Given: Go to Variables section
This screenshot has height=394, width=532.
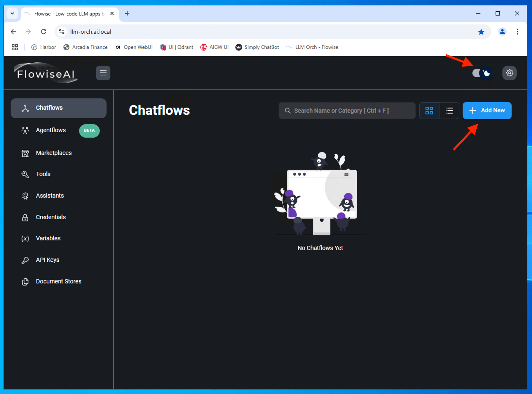Looking at the screenshot, I should (x=48, y=238).
